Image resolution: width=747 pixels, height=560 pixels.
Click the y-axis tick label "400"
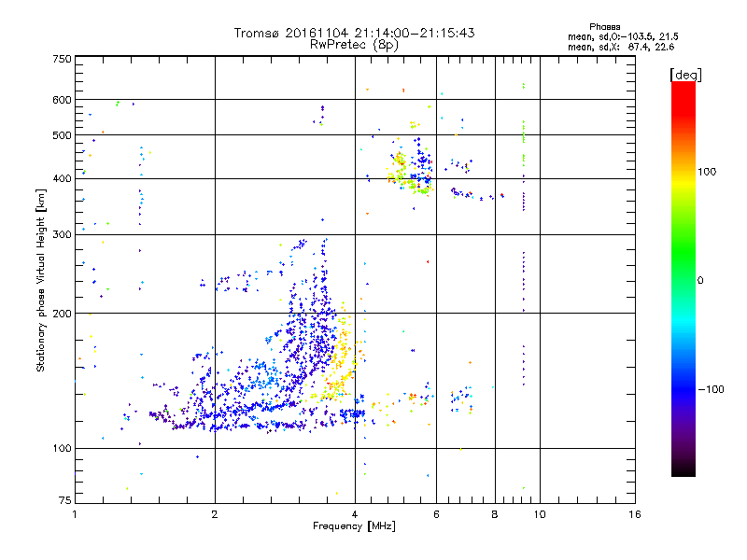point(63,179)
